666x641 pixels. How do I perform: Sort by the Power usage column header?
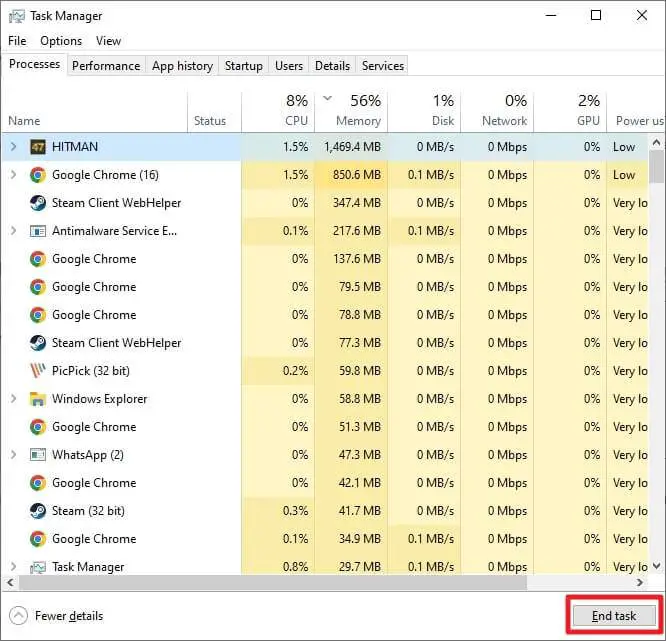coord(636,113)
